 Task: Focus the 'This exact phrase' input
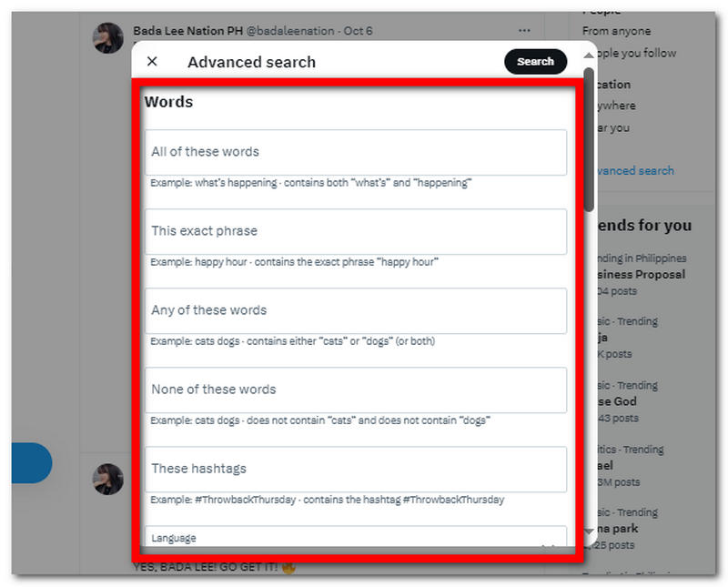point(355,231)
